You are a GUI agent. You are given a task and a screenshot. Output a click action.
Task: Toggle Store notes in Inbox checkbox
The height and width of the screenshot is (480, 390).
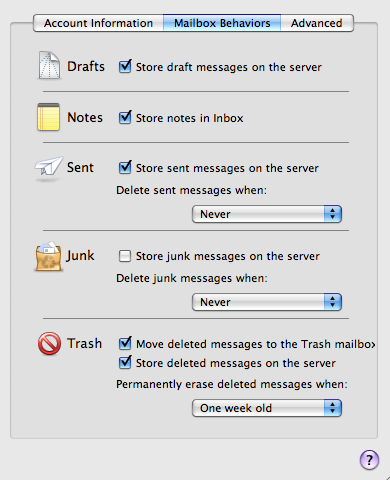(125, 117)
